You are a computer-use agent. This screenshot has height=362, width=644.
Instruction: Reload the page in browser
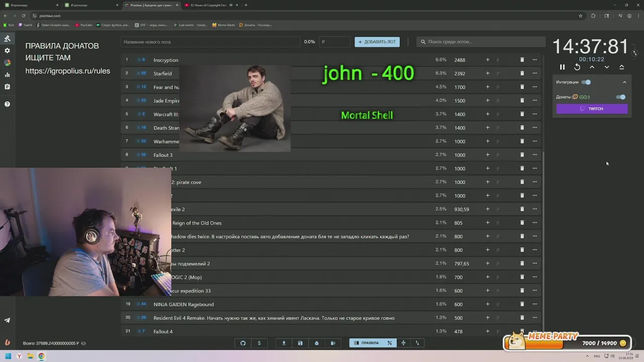(x=23, y=16)
